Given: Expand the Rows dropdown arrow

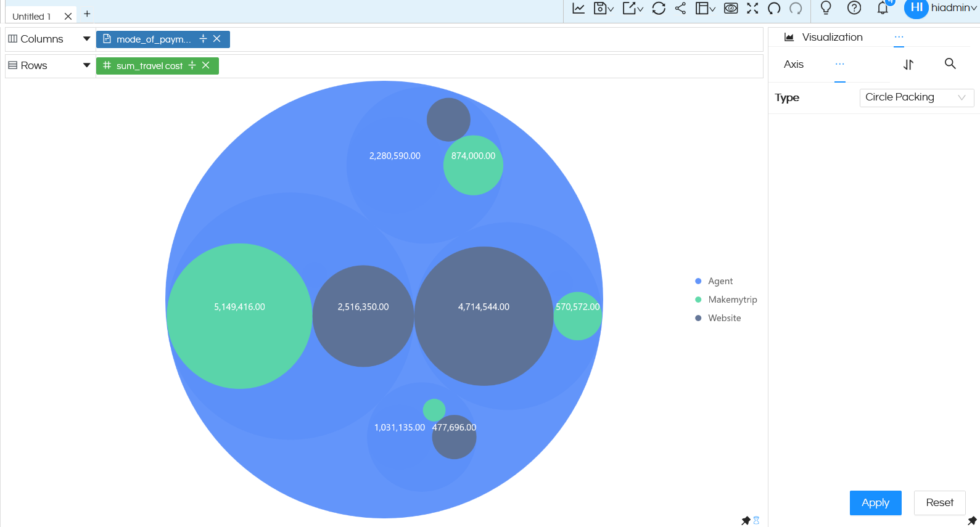Looking at the screenshot, I should click(86, 65).
